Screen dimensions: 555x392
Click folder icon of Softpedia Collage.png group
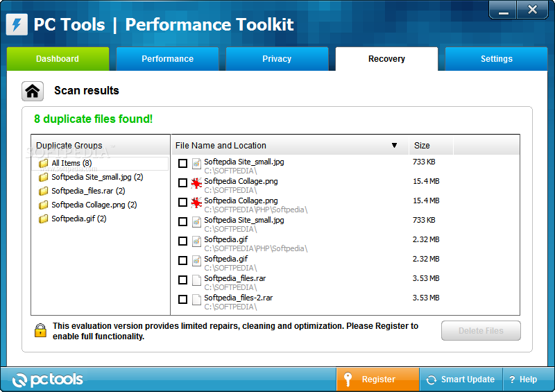[x=43, y=205]
